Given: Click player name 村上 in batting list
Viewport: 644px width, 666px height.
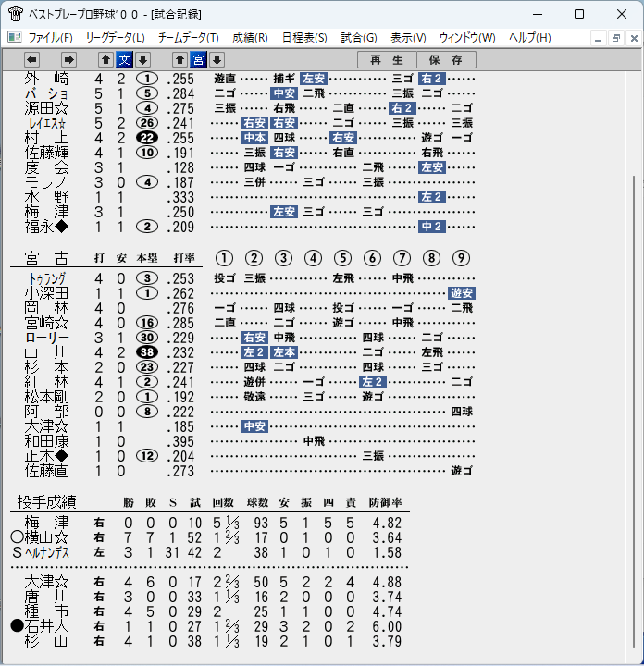Looking at the screenshot, I should coord(47,138).
